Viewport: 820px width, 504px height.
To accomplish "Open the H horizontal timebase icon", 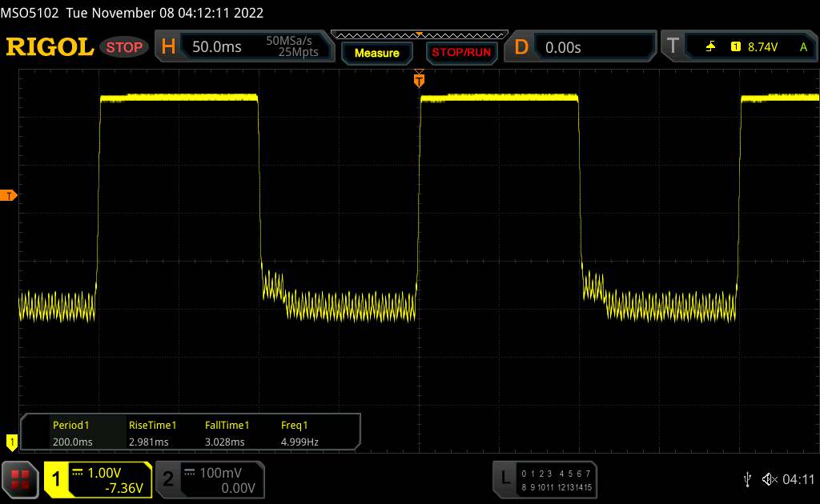I will click(168, 47).
